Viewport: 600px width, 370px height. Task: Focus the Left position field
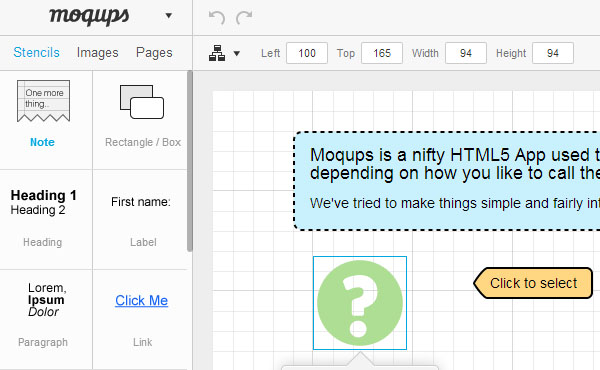(307, 53)
